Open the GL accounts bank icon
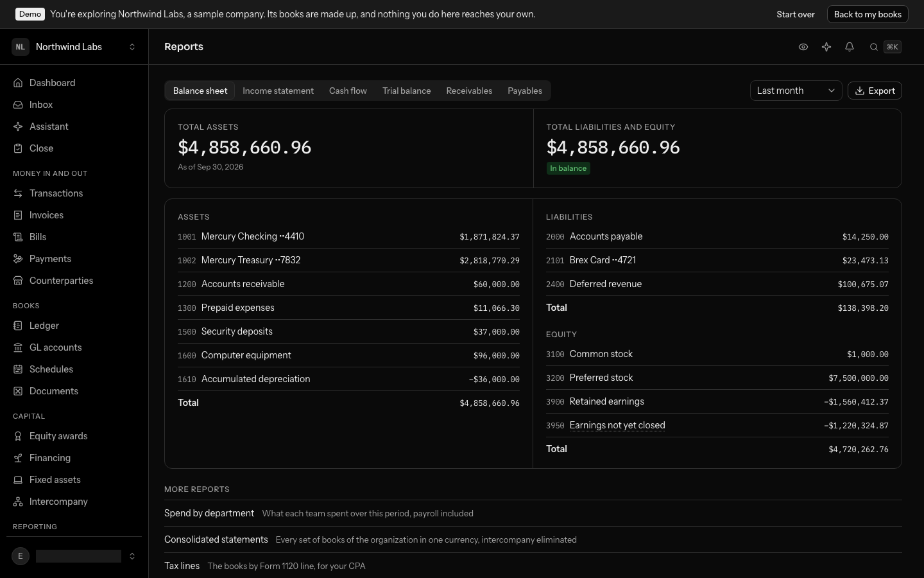 (18, 347)
